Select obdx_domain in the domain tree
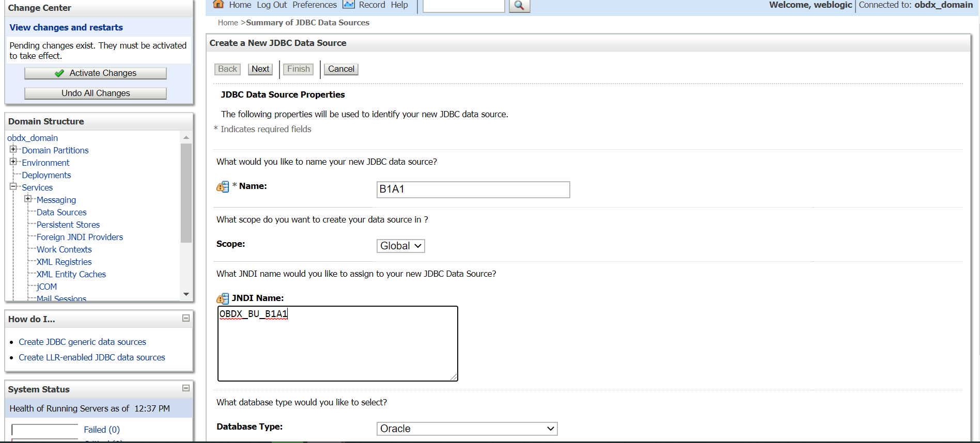The height and width of the screenshot is (443, 980). (x=33, y=138)
